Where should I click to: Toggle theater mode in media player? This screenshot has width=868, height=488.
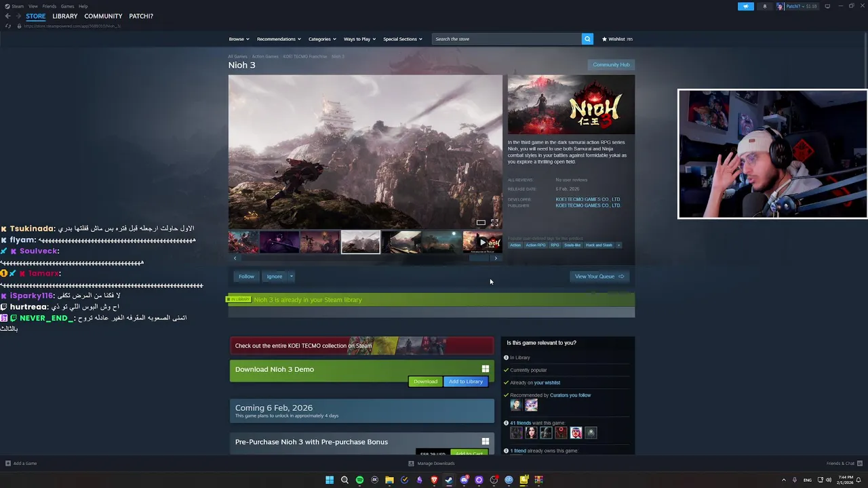tap(481, 222)
